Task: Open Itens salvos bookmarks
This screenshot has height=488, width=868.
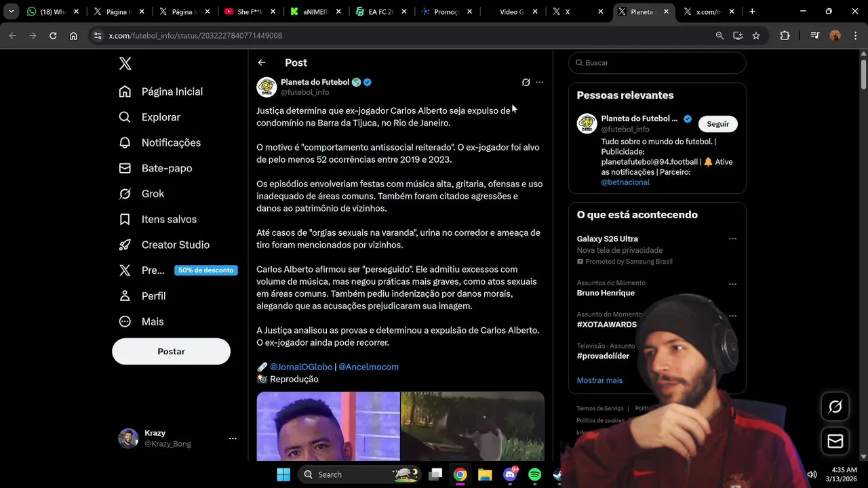Action: 157,220
